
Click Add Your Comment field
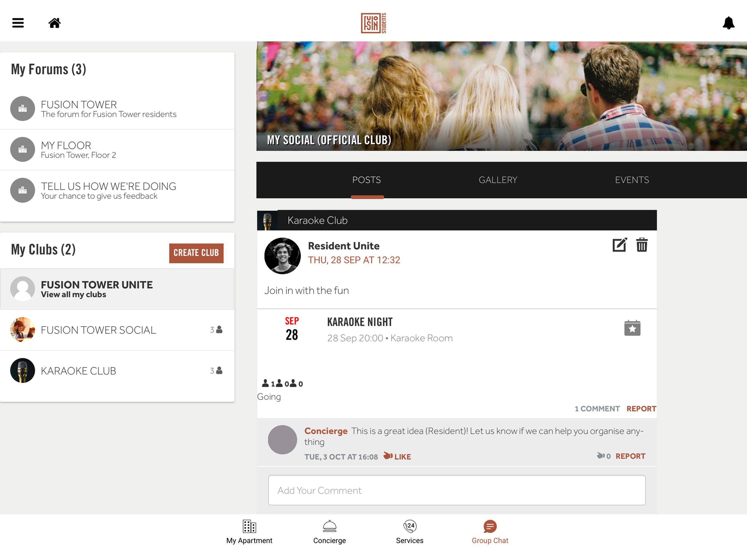tap(457, 490)
